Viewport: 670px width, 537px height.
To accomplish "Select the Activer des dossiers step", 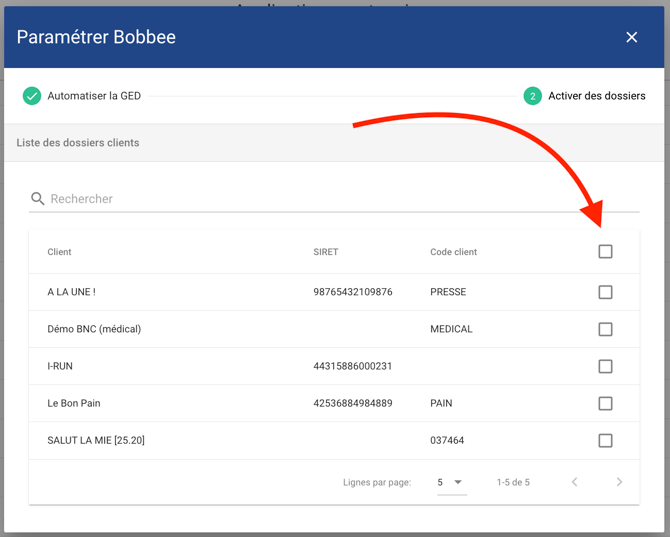I will coord(596,96).
